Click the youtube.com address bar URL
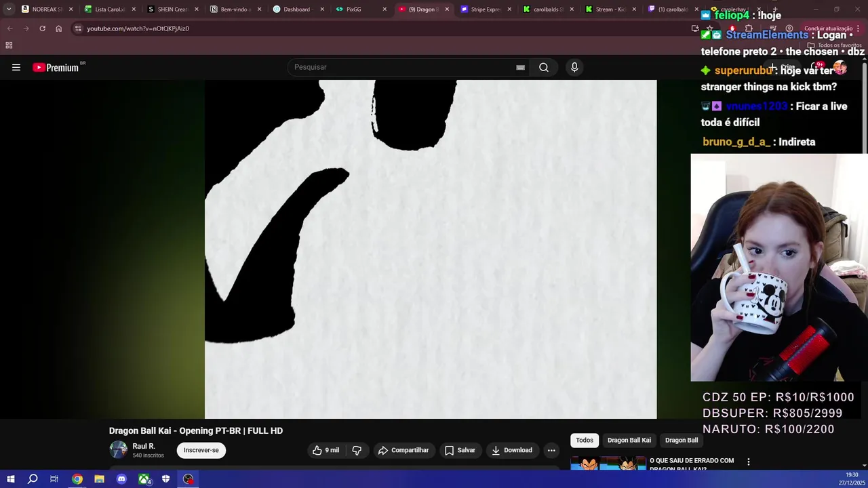 (138, 28)
